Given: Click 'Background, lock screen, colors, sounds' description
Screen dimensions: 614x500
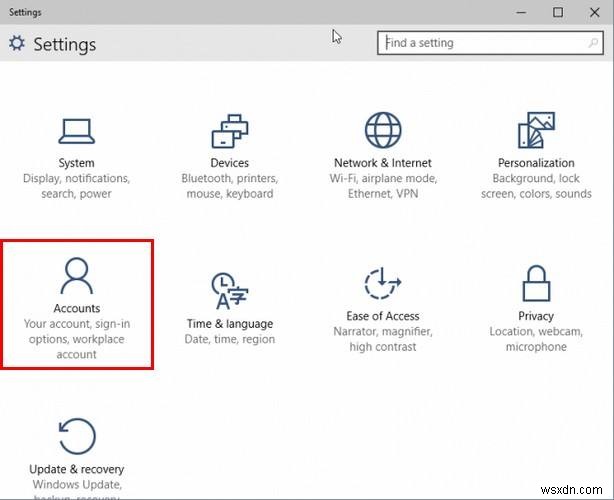Looking at the screenshot, I should point(536,186).
